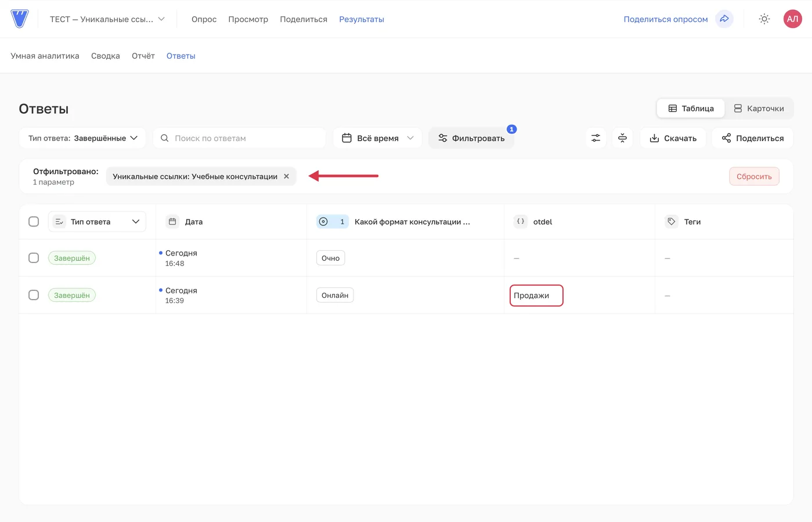Click the tag icon beside Теги

pyautogui.click(x=672, y=221)
